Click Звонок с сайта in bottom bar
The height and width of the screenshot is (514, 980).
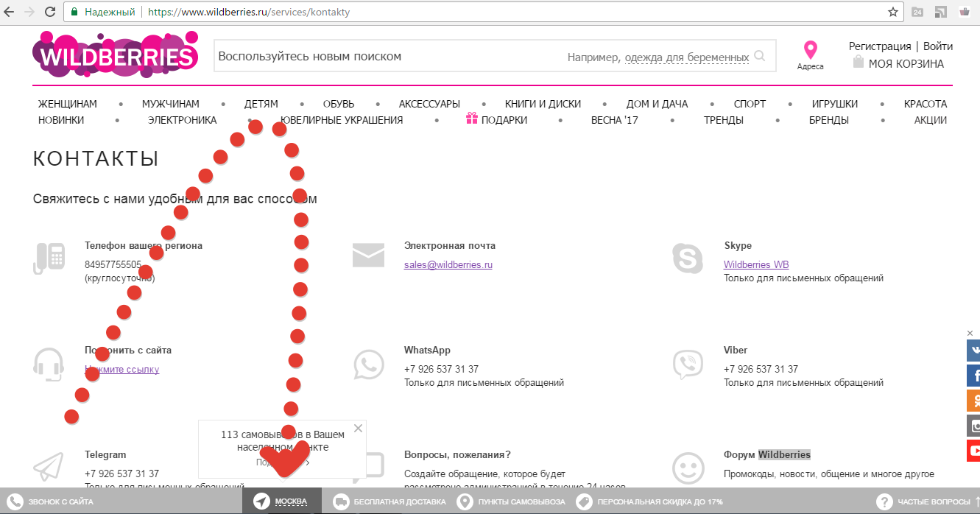[x=52, y=501]
